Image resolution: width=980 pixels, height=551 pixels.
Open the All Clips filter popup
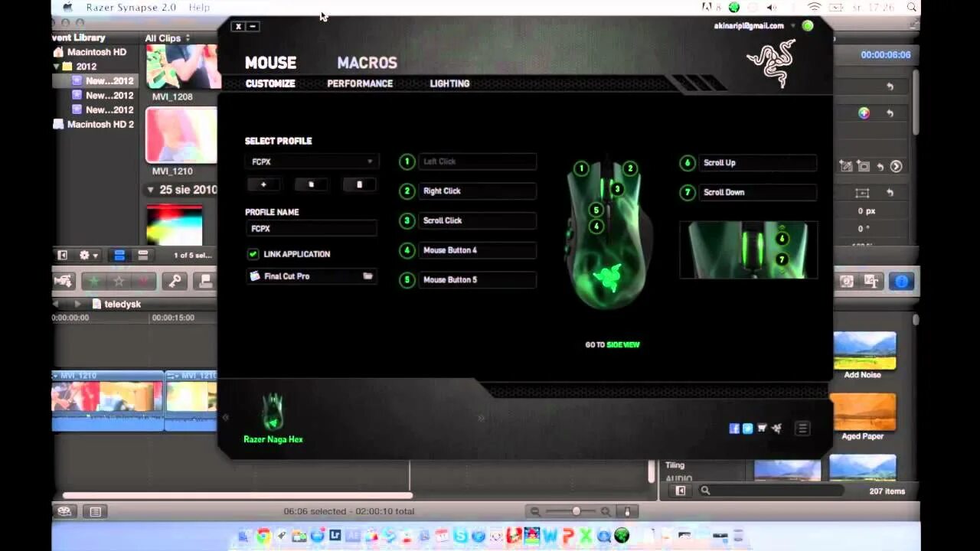(x=167, y=38)
